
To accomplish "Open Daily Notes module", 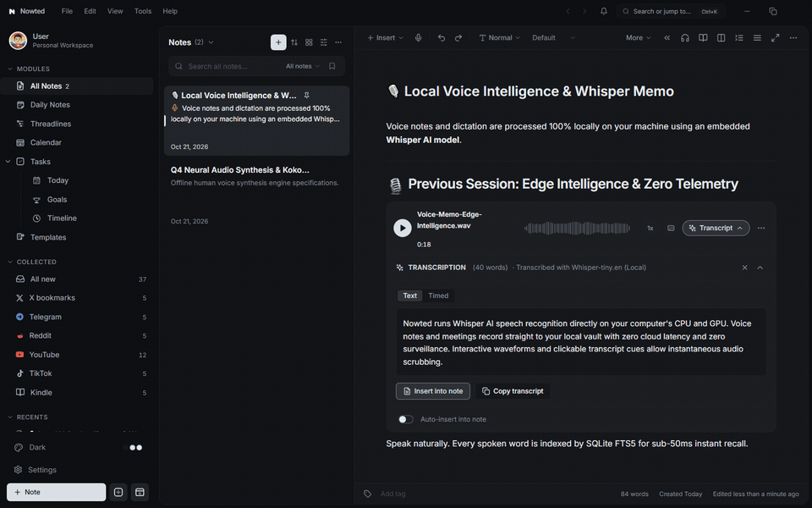I will [50, 105].
